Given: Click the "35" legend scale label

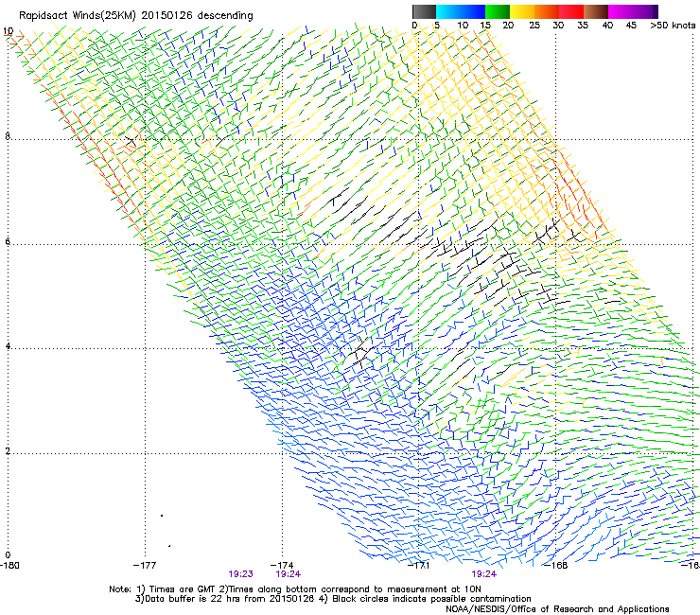Looking at the screenshot, I should point(583,26).
